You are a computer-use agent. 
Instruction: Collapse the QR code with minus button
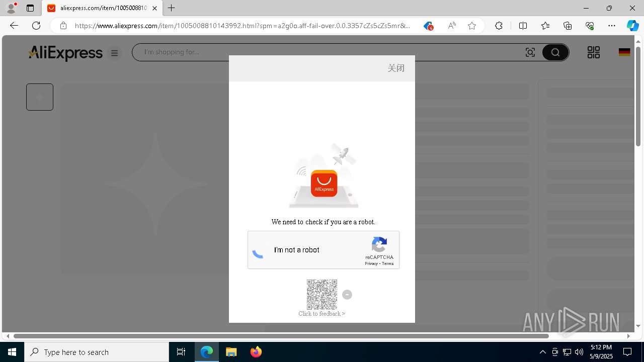(x=347, y=295)
